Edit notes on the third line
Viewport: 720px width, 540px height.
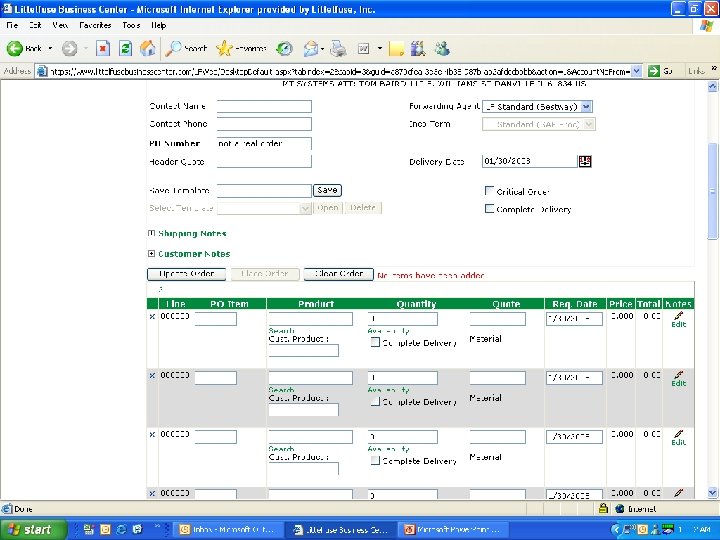(x=679, y=438)
